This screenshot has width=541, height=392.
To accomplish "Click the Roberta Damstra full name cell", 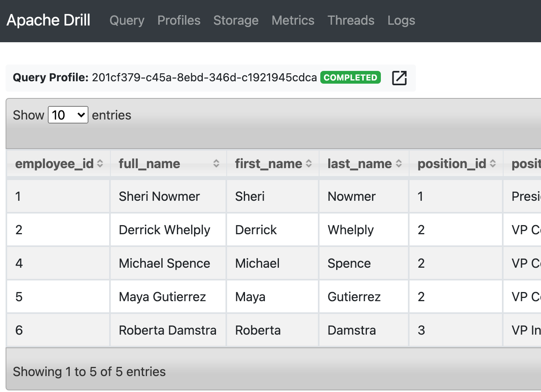I will point(168,330).
